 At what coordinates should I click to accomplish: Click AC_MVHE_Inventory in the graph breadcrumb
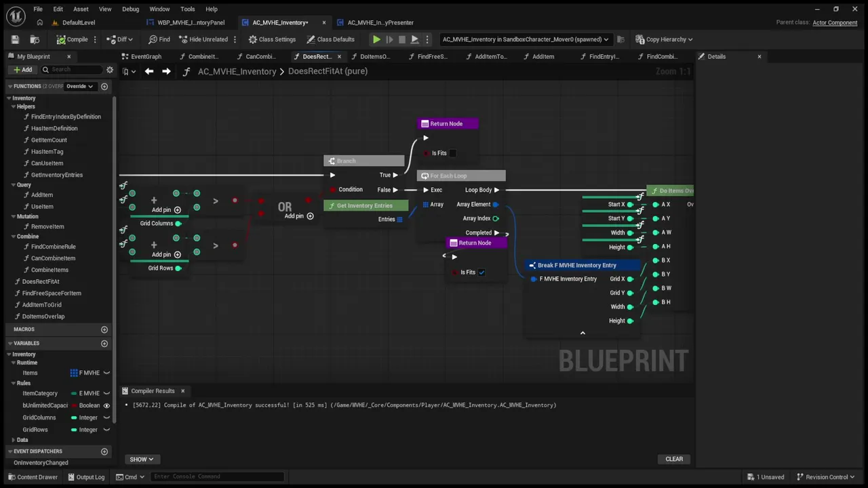pos(237,71)
